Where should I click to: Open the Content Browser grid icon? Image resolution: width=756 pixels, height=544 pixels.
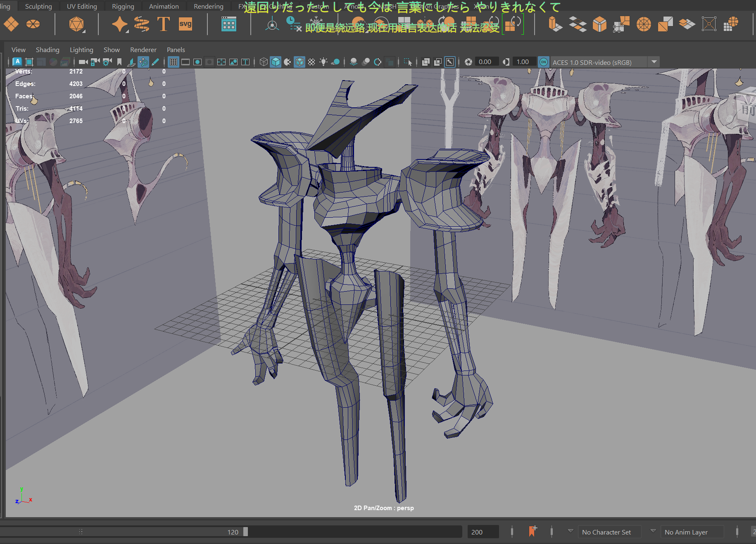(228, 24)
